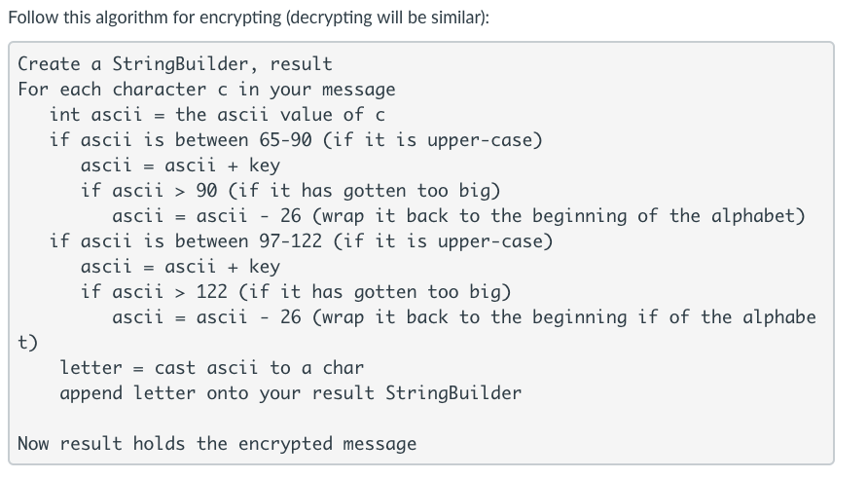This screenshot has height=479, width=868.
Task: Click the 'between 97-122' condition line
Action: [301, 241]
